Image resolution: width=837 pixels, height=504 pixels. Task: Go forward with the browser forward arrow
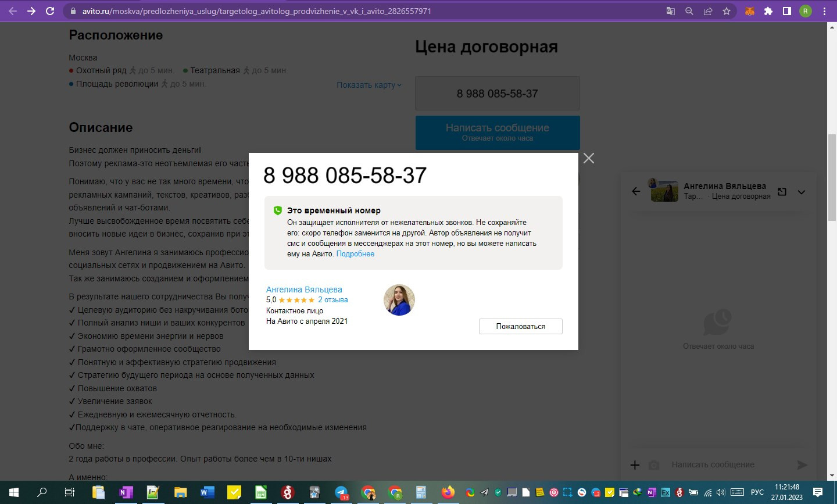31,11
